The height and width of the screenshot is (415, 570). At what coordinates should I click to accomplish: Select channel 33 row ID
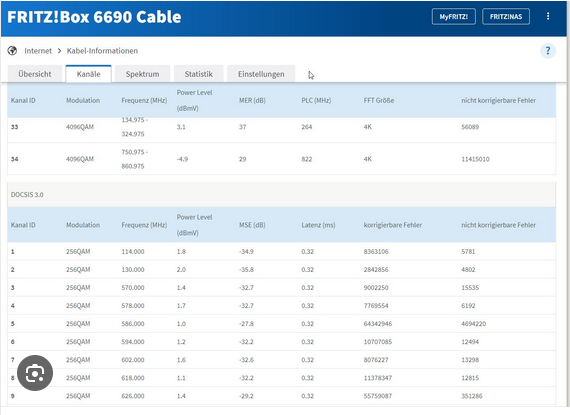coord(15,127)
